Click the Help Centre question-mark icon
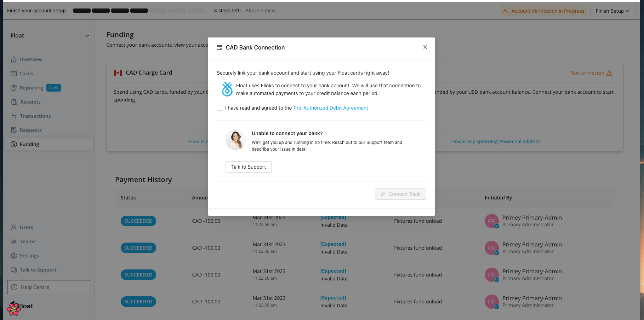644x320 pixels. coord(14,287)
